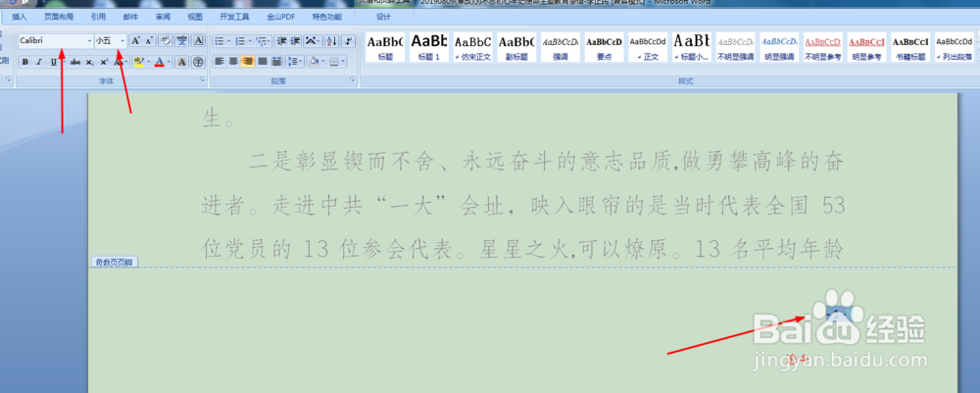Apply the yellow text highlight color
This screenshot has height=393, width=980.
(139, 61)
